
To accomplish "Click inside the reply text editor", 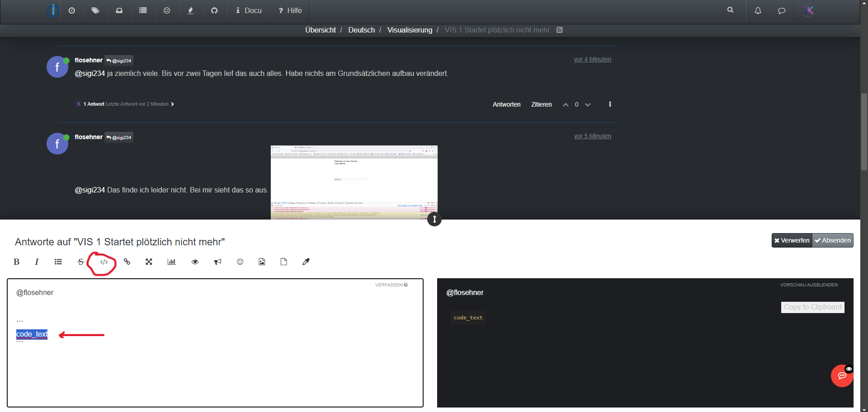I will (215, 370).
